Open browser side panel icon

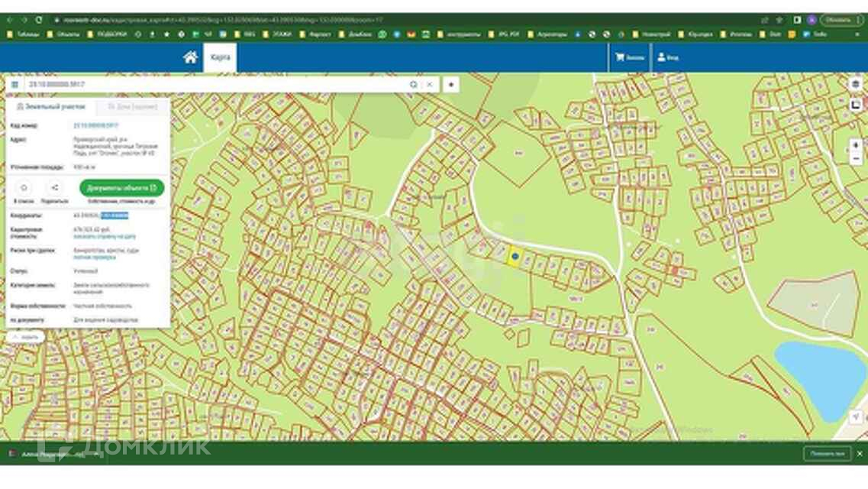tap(797, 20)
